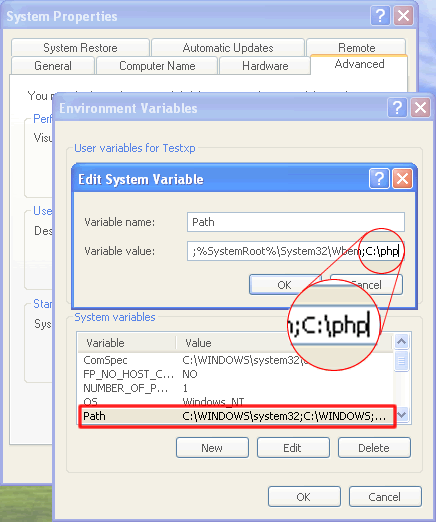Click the Variable value input field
Viewport: 436px width, 522px height.
click(296, 251)
